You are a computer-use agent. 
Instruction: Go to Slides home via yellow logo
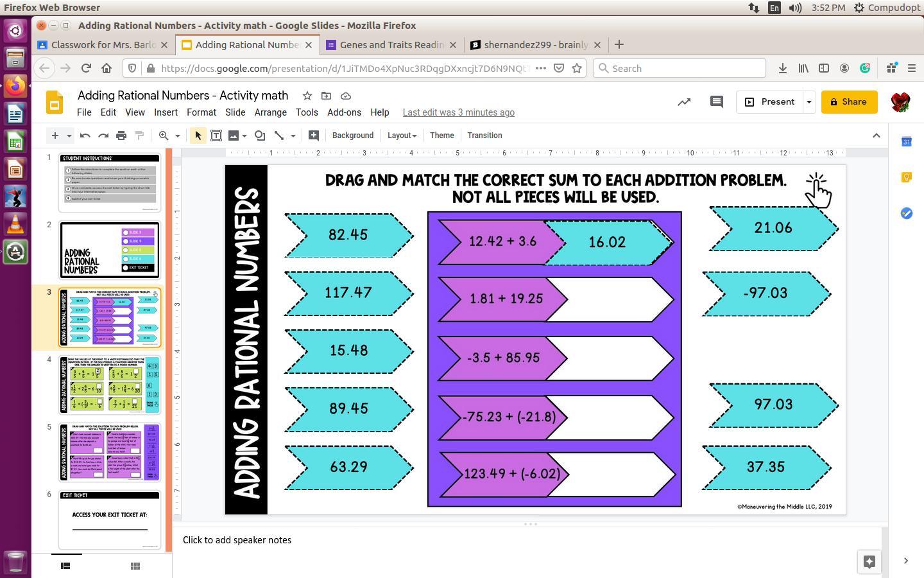[55, 102]
